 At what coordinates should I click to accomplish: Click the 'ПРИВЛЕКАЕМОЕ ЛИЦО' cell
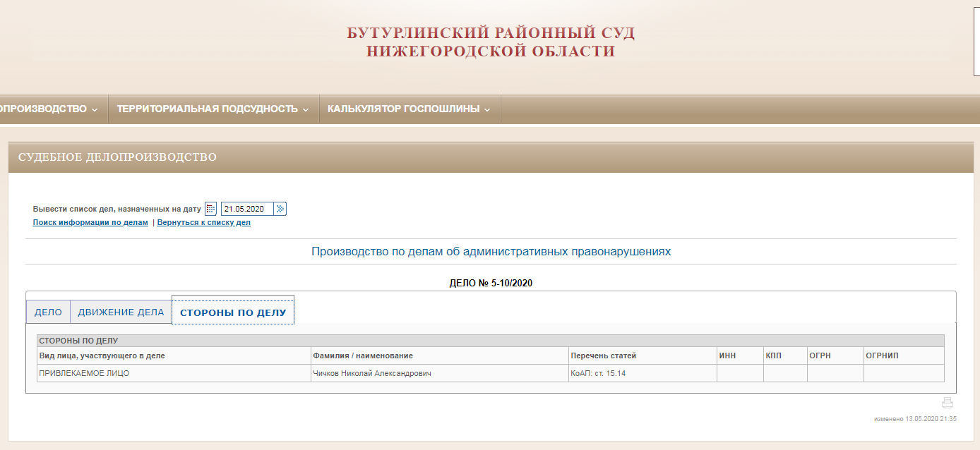(x=84, y=373)
